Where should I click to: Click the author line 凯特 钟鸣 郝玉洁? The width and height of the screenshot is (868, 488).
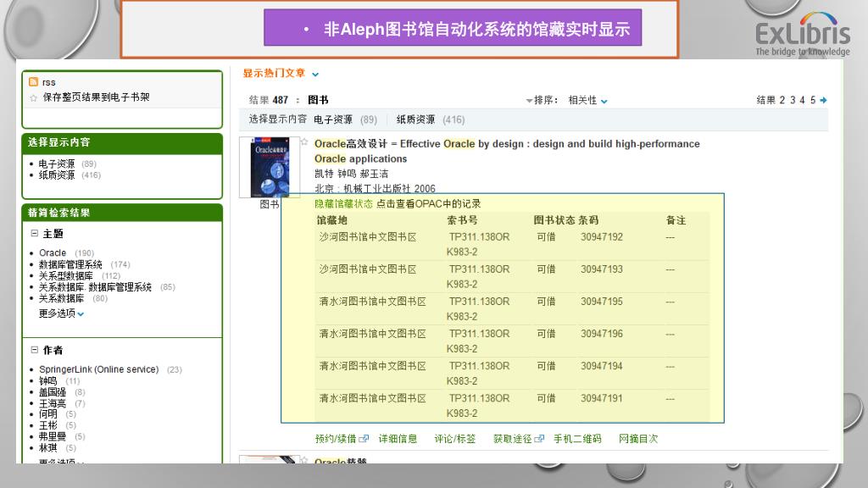coord(352,174)
